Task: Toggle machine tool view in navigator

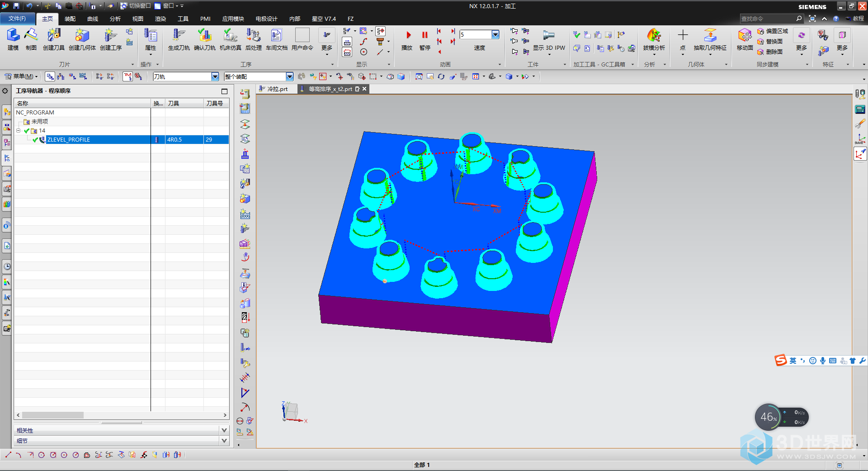Action: point(61,76)
